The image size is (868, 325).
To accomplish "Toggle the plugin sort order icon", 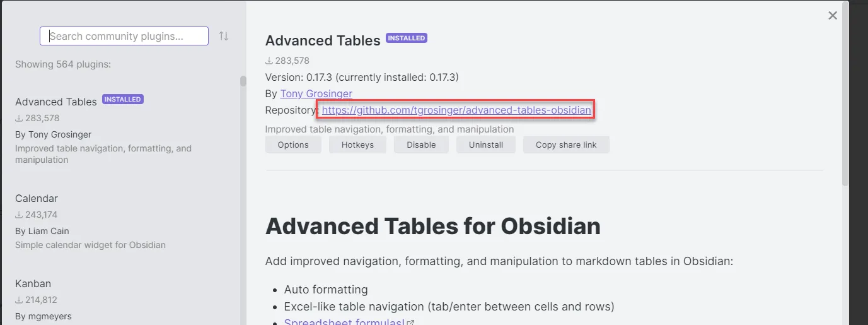I will (224, 36).
